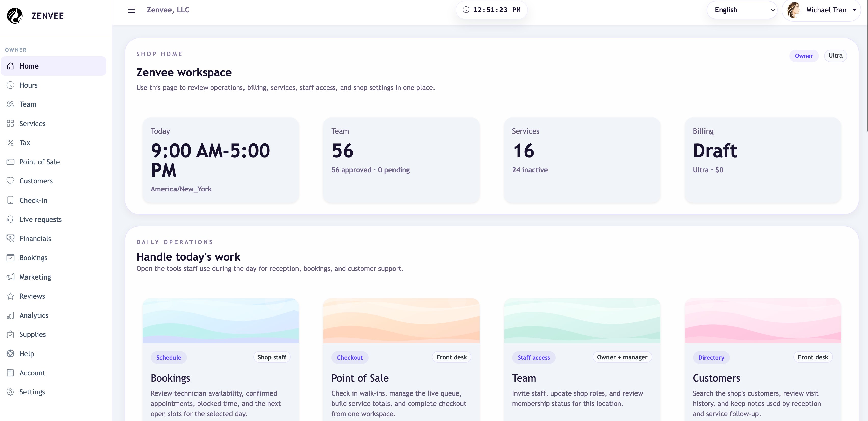Open the Team card title
The image size is (868, 421).
(524, 378)
